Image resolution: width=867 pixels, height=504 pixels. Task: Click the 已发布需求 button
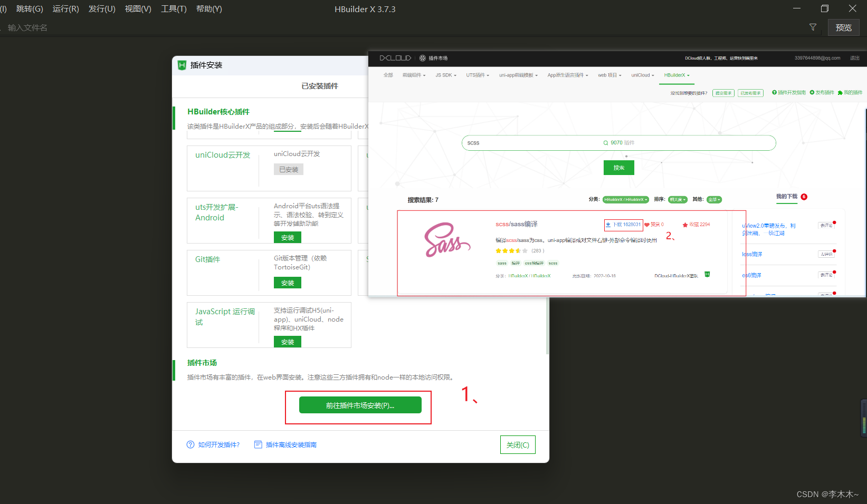click(x=750, y=93)
